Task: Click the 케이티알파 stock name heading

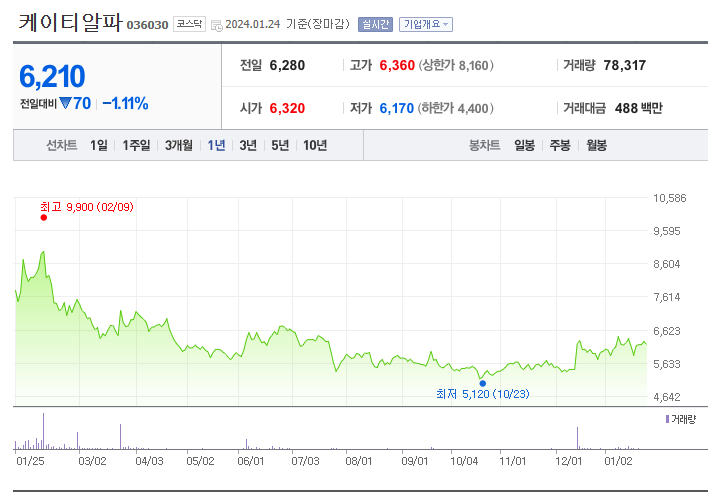Action: (x=70, y=23)
